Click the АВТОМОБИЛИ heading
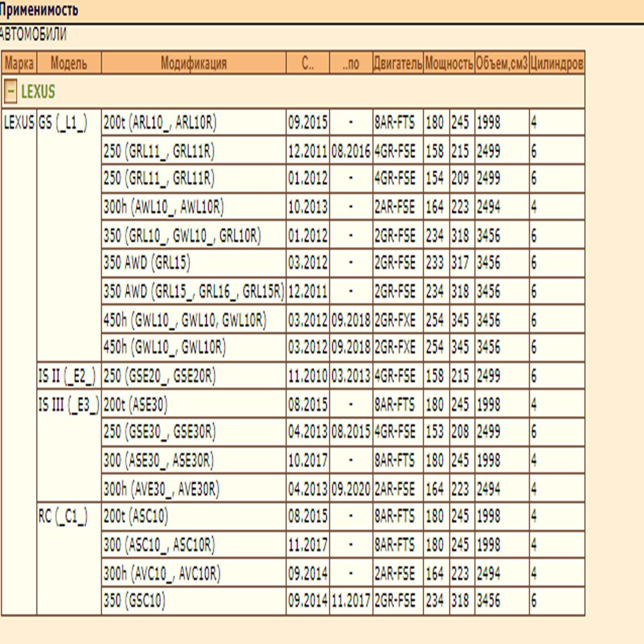The height and width of the screenshot is (644, 644). click(x=33, y=35)
